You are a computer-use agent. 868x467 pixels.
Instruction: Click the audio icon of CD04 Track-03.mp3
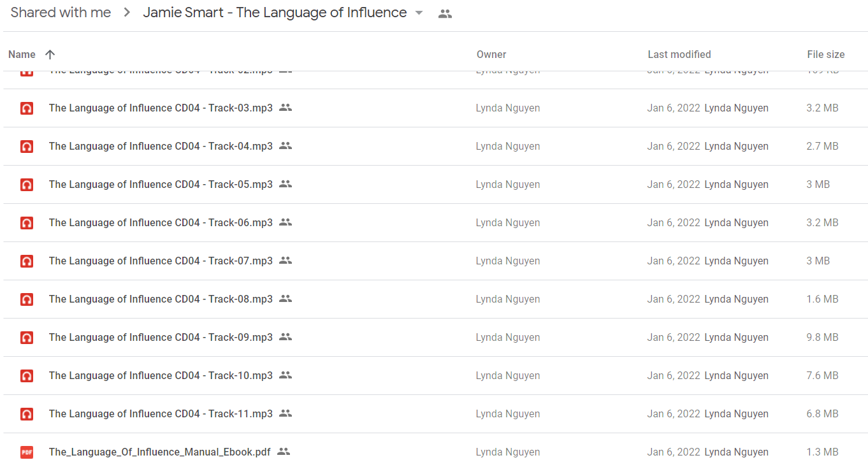tap(27, 108)
